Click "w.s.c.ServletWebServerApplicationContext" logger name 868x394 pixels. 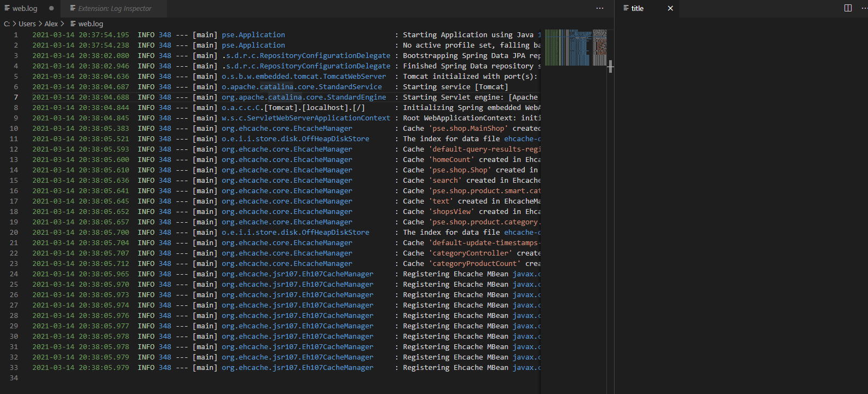306,118
